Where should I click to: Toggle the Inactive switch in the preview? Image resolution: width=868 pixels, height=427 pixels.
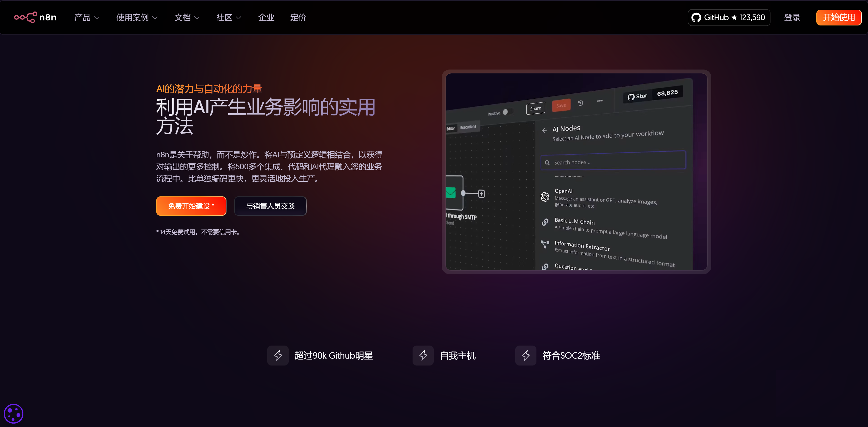coord(508,112)
